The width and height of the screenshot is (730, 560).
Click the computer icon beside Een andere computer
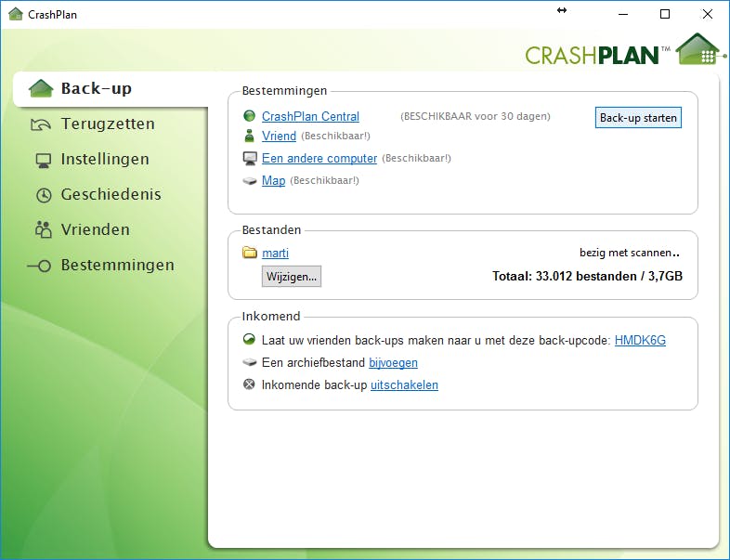250,158
